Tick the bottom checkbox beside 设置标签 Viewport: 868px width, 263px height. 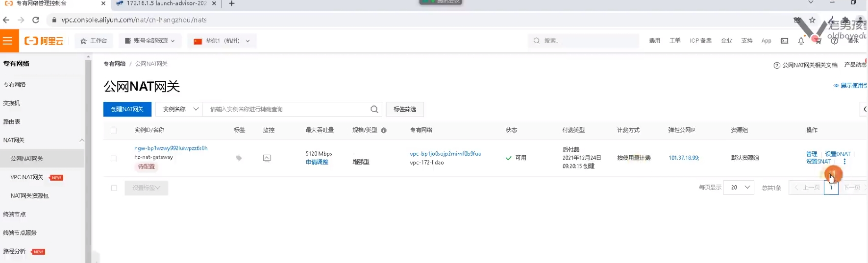(x=114, y=188)
